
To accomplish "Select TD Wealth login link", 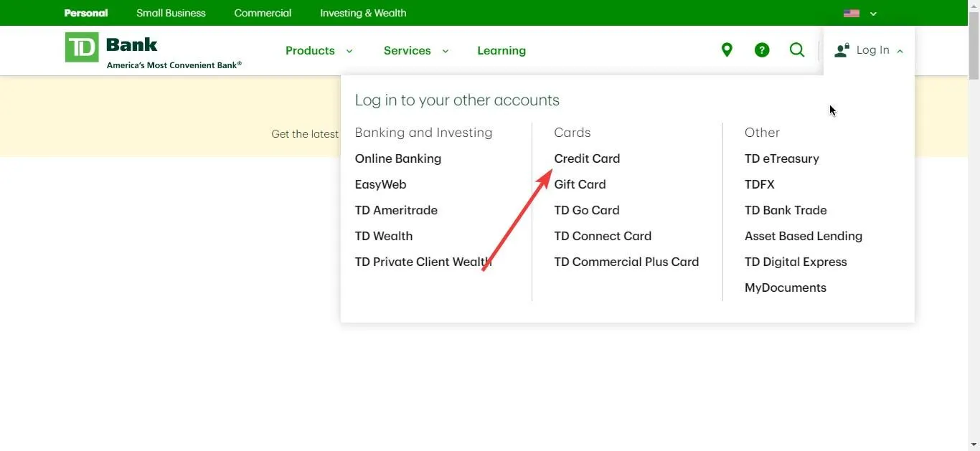I will pos(384,236).
